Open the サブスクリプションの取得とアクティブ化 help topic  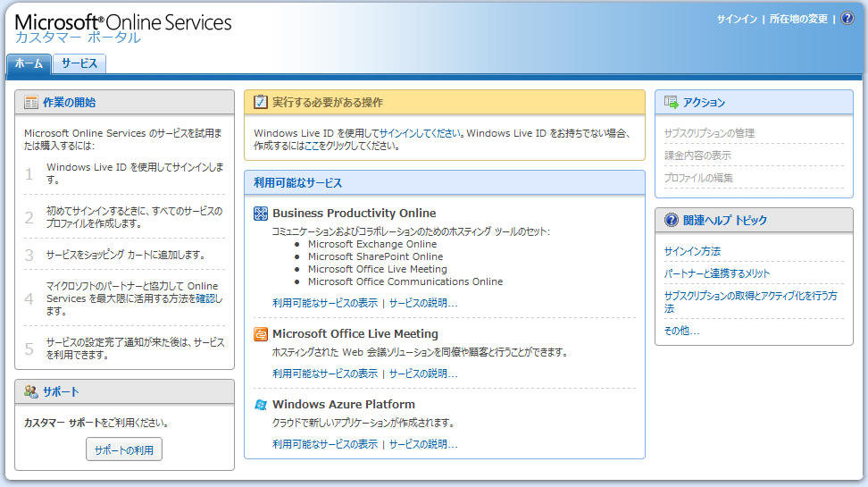tap(751, 302)
